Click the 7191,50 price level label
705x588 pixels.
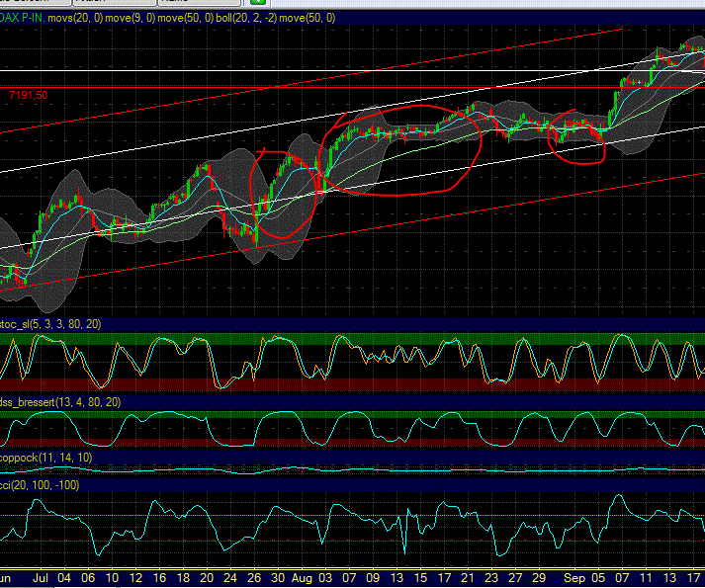29,95
